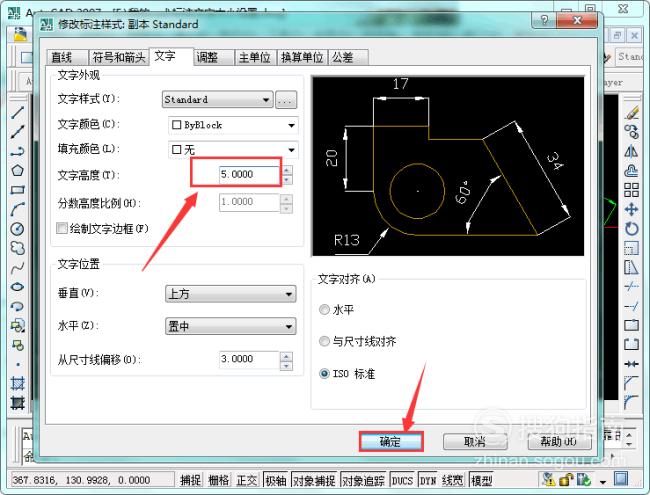Select the Arc tool
The image size is (650, 495).
(x=17, y=209)
